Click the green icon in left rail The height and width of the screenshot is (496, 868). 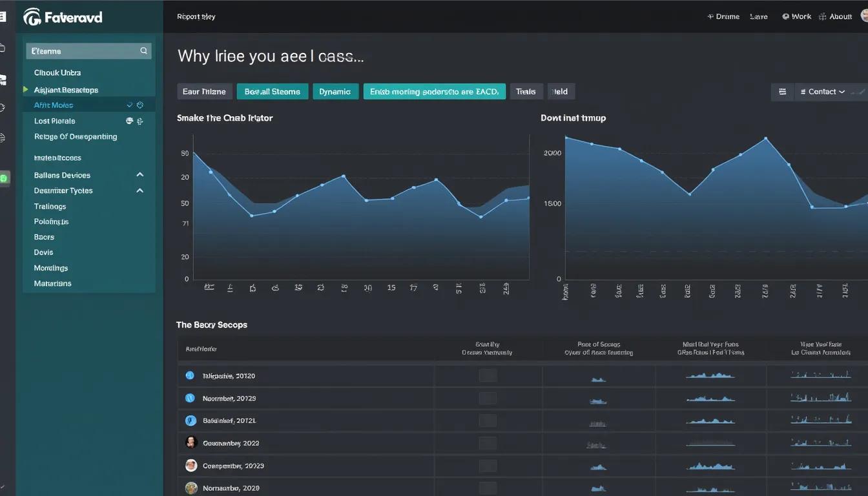4,178
